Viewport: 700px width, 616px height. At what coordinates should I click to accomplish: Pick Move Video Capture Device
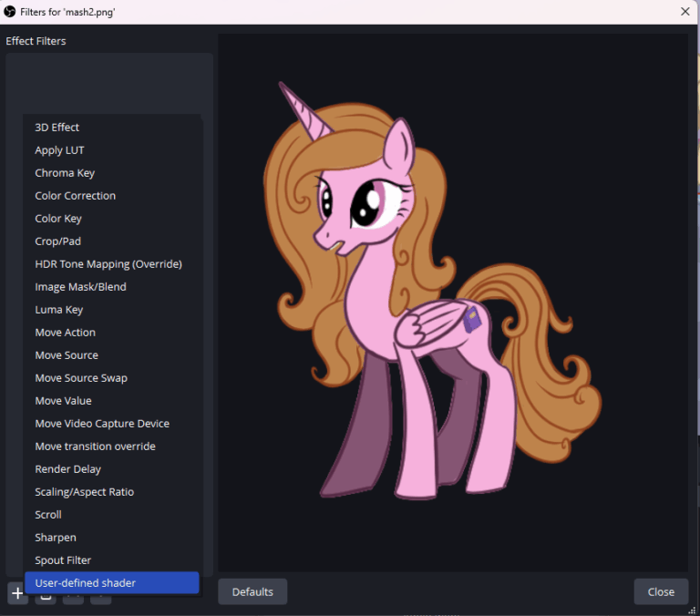click(x=102, y=424)
